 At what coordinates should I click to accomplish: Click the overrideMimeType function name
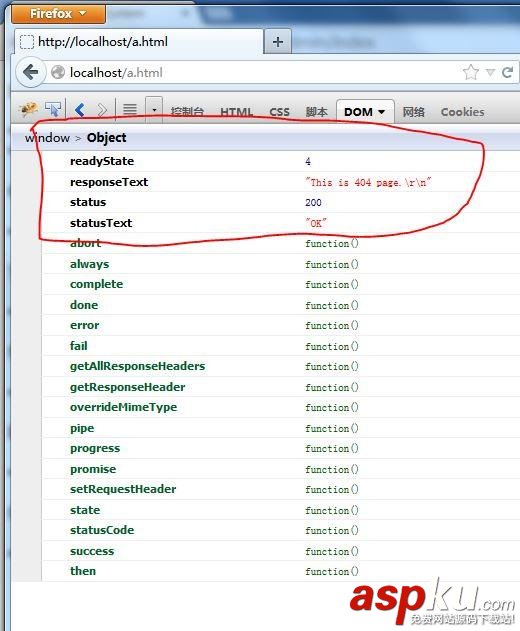pyautogui.click(x=124, y=407)
